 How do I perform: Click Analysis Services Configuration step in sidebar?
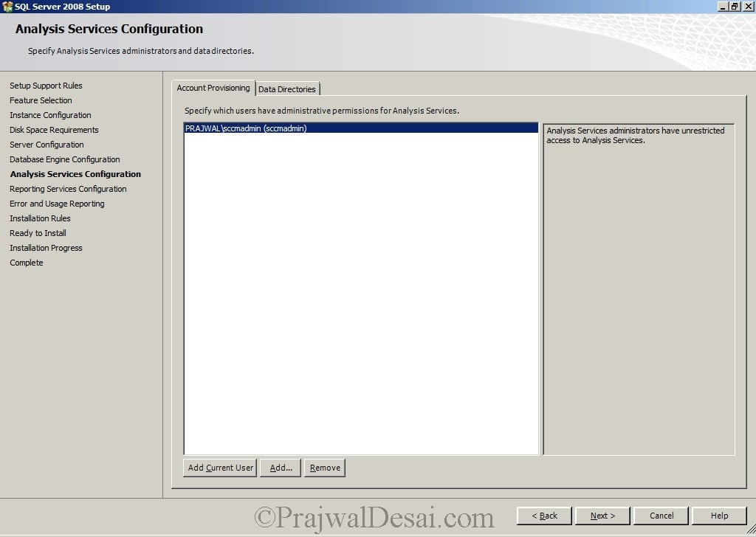(76, 174)
